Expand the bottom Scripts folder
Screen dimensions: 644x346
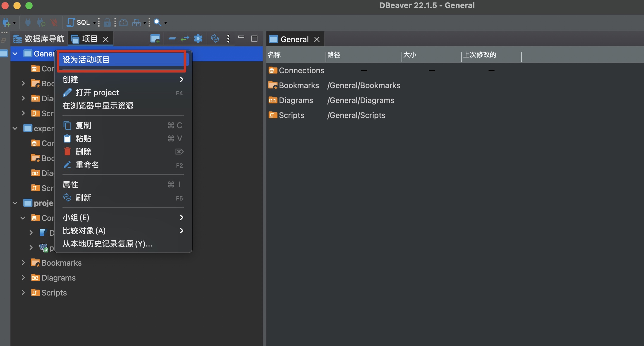click(x=23, y=293)
